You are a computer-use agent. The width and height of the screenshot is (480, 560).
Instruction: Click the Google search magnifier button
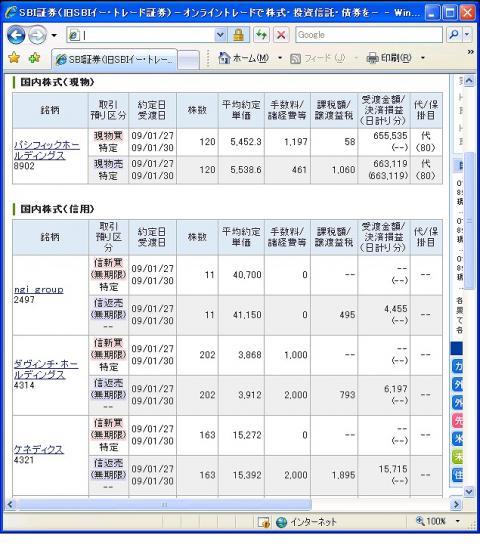(x=454, y=35)
